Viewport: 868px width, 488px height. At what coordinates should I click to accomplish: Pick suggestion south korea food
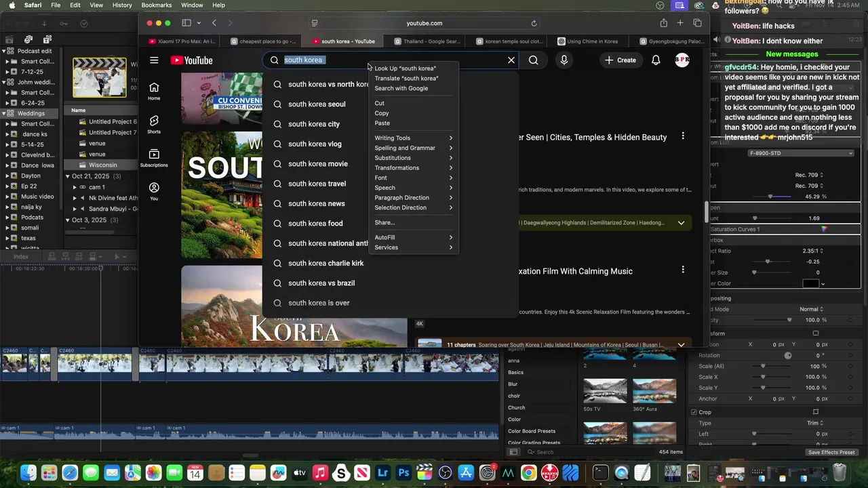315,224
